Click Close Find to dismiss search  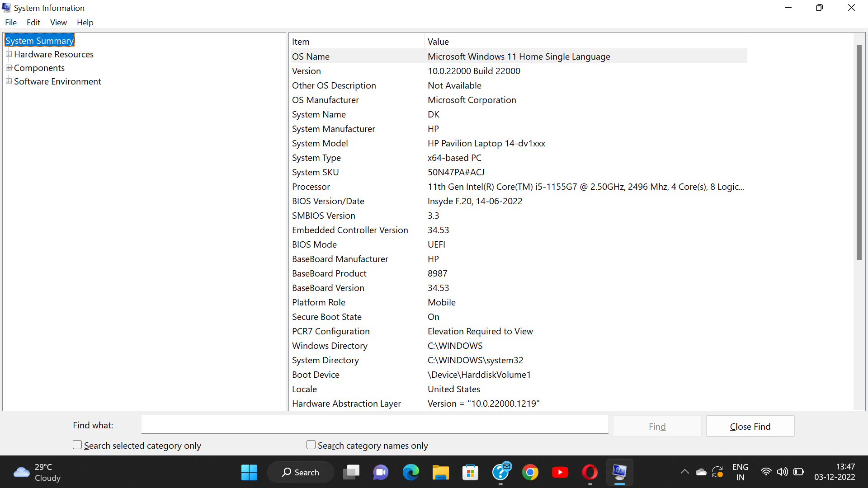(750, 426)
